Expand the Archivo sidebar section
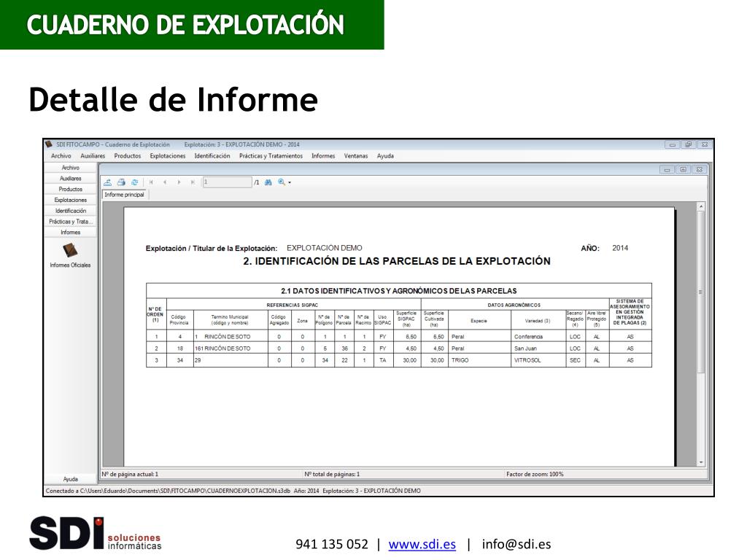Viewport: 747px width, 560px height. 71,168
